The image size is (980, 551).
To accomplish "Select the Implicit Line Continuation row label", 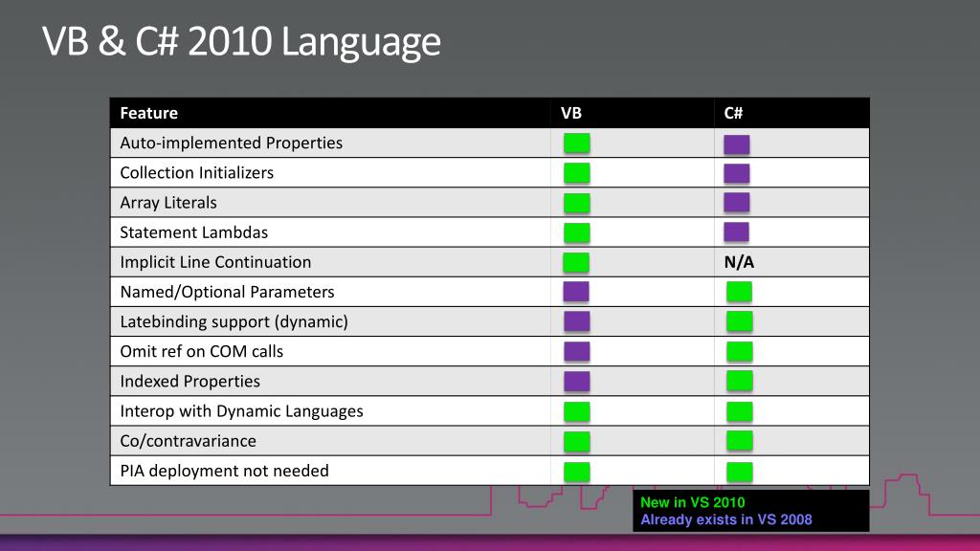I will coord(215,262).
